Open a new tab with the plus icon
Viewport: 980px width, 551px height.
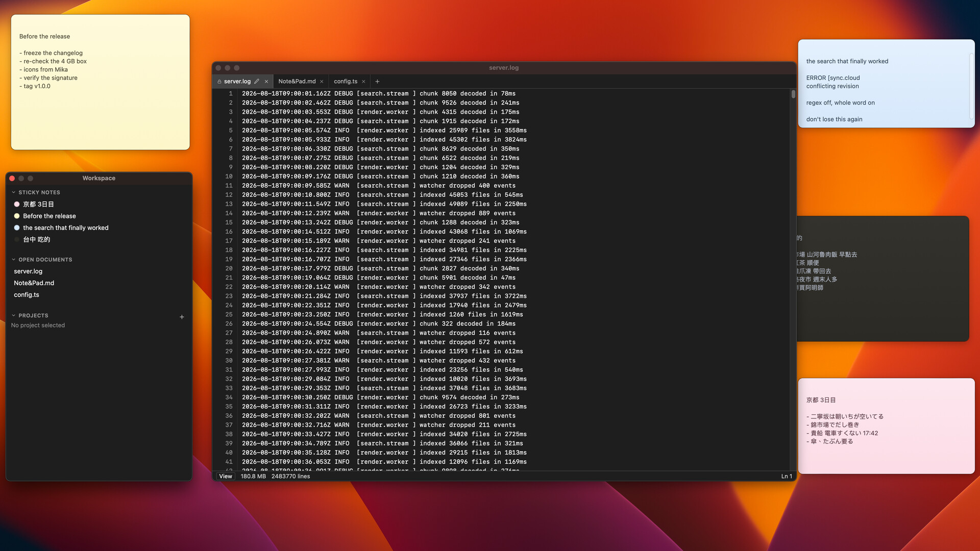pos(377,82)
